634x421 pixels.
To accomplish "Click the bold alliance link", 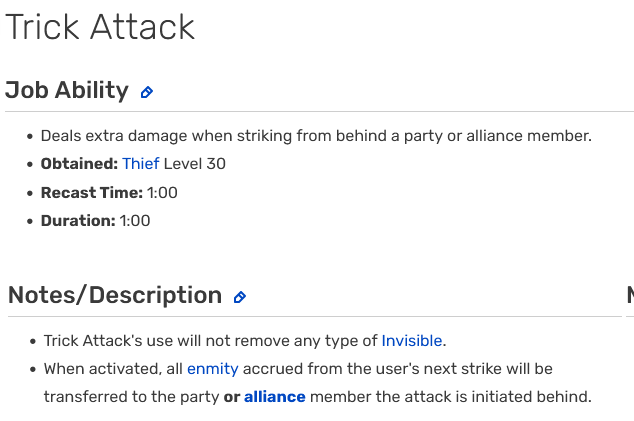I will (x=274, y=397).
